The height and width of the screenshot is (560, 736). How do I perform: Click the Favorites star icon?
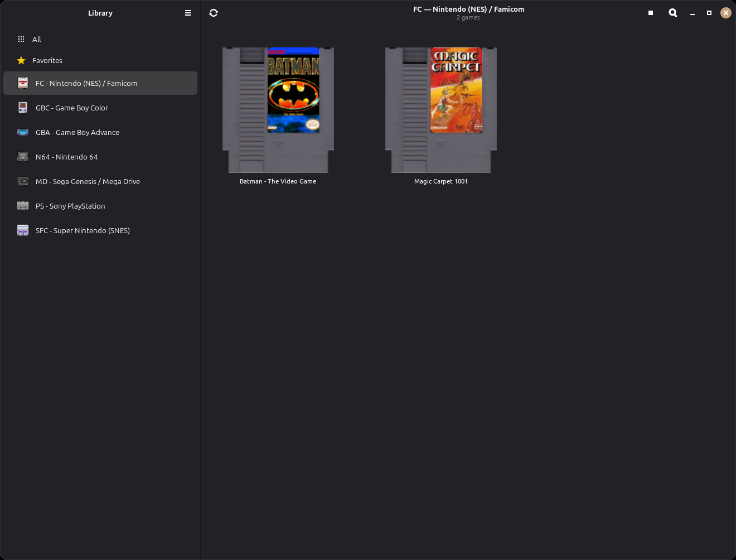click(21, 60)
